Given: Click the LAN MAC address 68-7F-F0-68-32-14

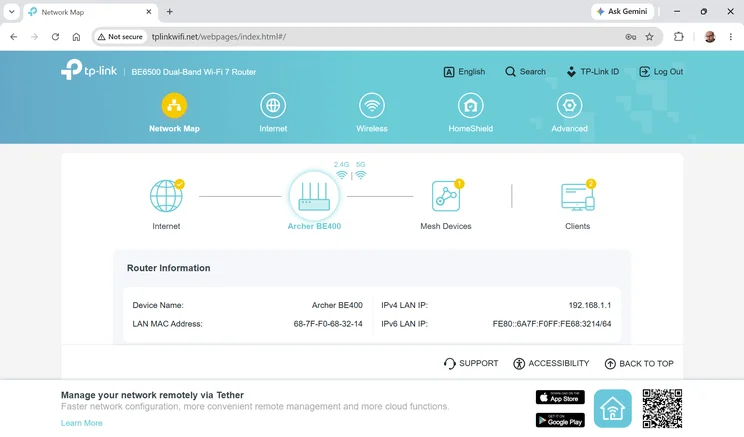Looking at the screenshot, I should [x=328, y=324].
